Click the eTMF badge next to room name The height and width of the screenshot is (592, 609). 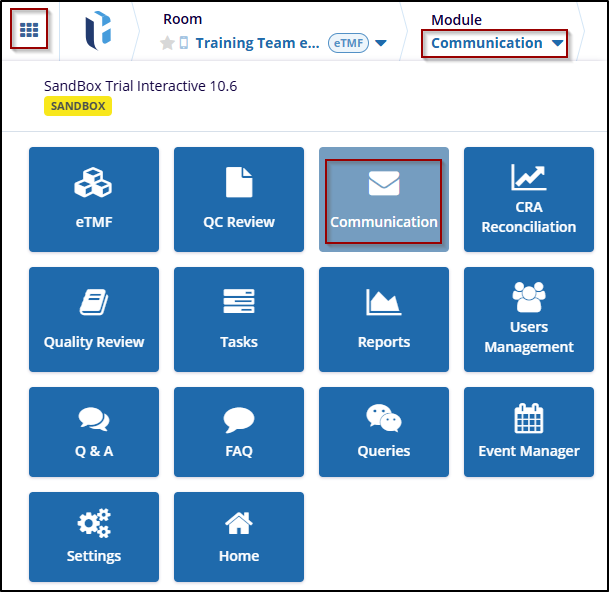tap(348, 43)
